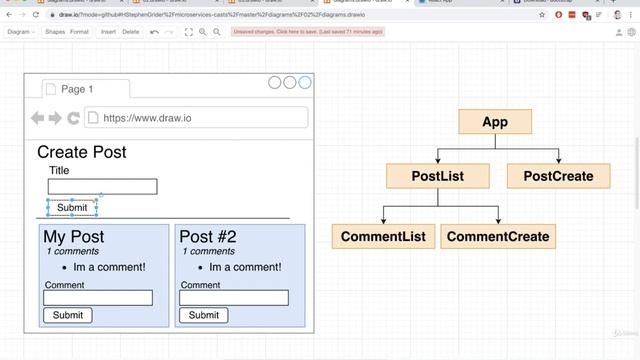This screenshot has width=640, height=360.
Task: Select the Page 1 tab in mockup
Action: click(86, 89)
